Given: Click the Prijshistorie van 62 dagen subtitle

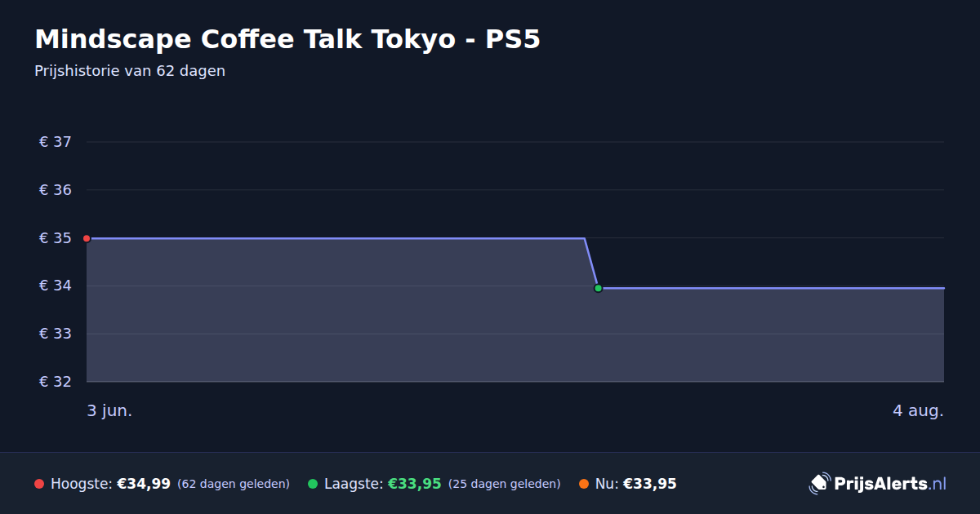Looking at the screenshot, I should coord(130,71).
